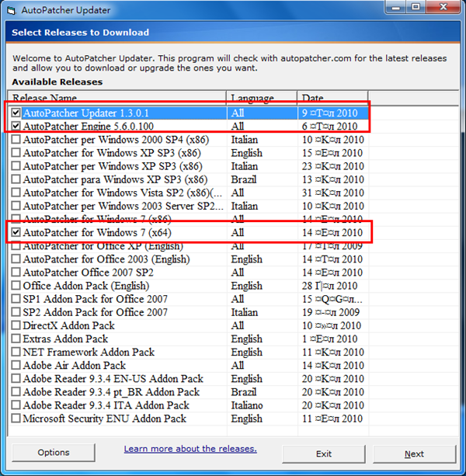This screenshot has height=476, width=466.
Task: Uncheck AutoPatcher Updater 1.3.0.1 checkbox
Action: click(x=16, y=113)
